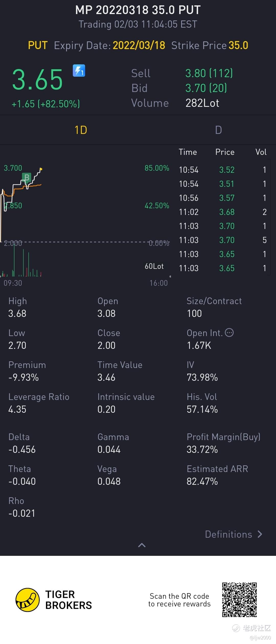Tap the yellow current-price dot on chart
Viewport: 276px width, 644px height.
pos(41,169)
